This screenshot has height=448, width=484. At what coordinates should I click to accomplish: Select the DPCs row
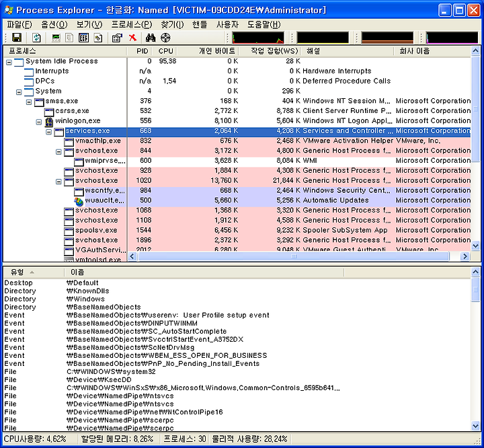click(x=237, y=81)
